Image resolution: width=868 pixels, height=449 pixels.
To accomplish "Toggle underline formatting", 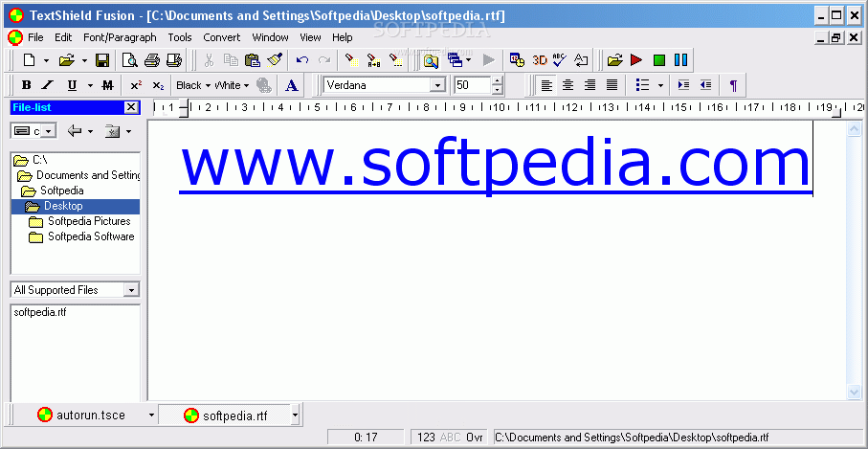I will pyautogui.click(x=72, y=85).
